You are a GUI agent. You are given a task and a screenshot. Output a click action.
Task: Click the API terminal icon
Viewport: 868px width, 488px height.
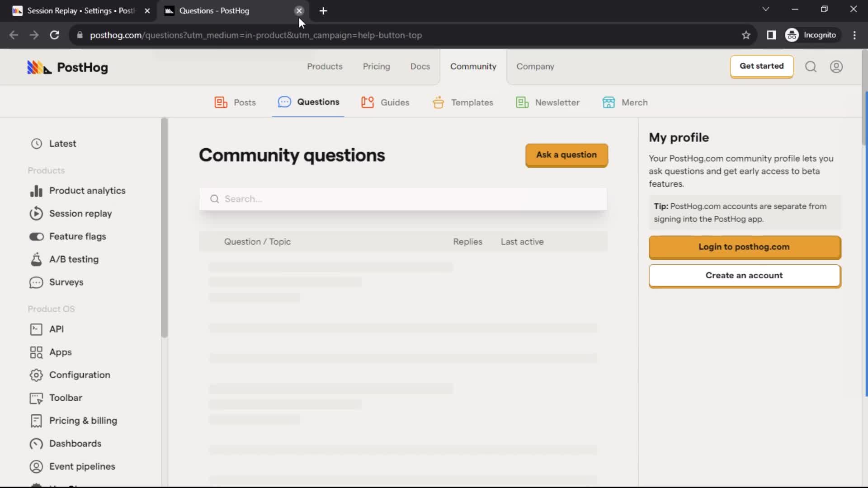(36, 329)
